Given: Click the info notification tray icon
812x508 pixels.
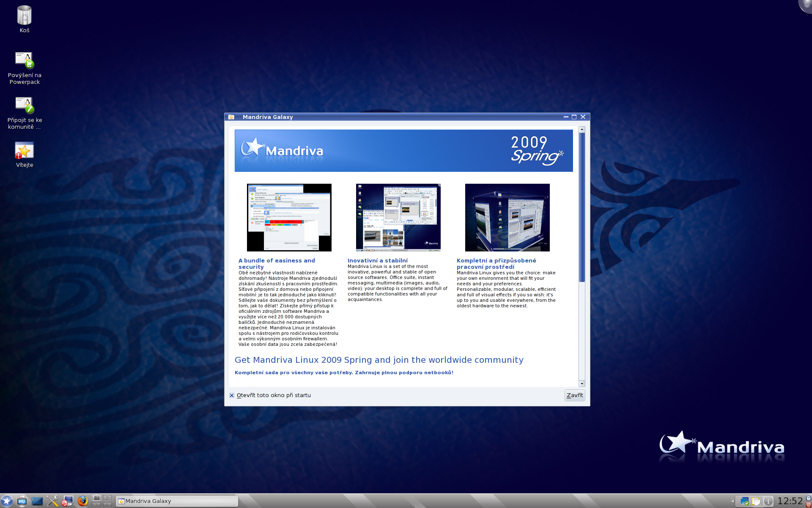Looking at the screenshot, I should tap(768, 501).
